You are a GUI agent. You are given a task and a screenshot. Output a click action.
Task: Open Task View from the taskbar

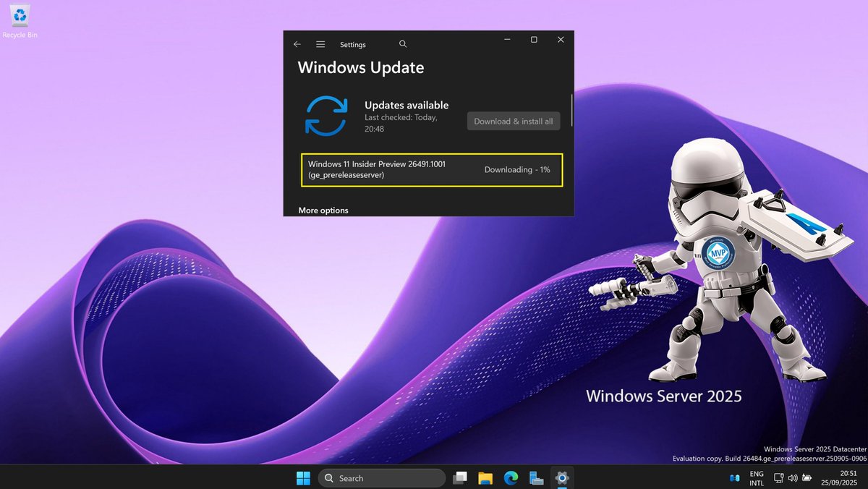pyautogui.click(x=459, y=478)
